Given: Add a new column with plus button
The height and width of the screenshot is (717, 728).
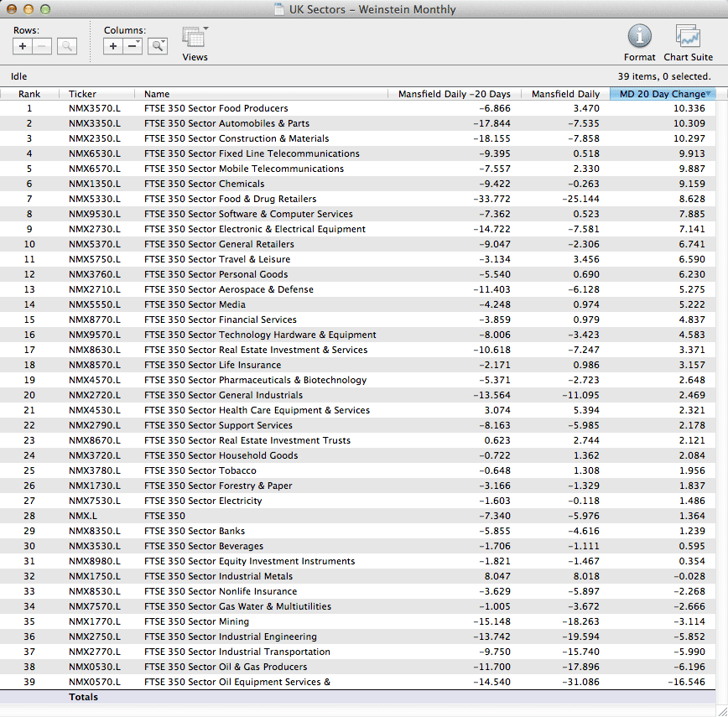Looking at the screenshot, I should coord(114,47).
